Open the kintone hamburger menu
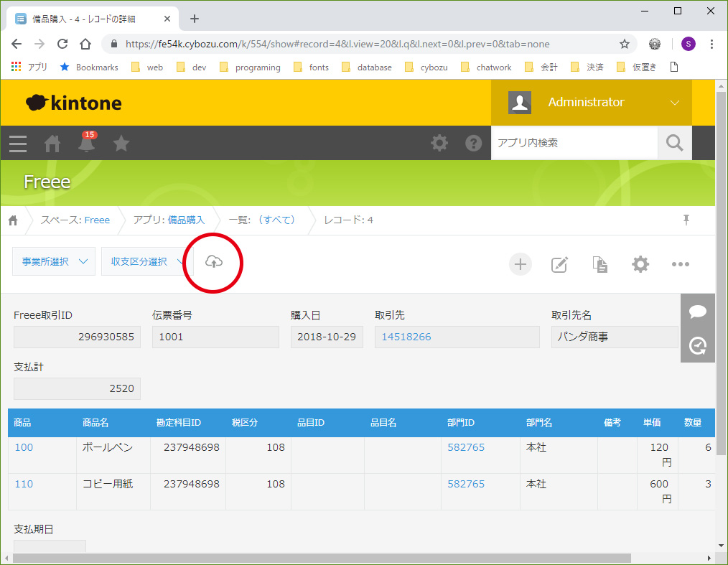Screen dimensions: 728x565 click(x=18, y=144)
